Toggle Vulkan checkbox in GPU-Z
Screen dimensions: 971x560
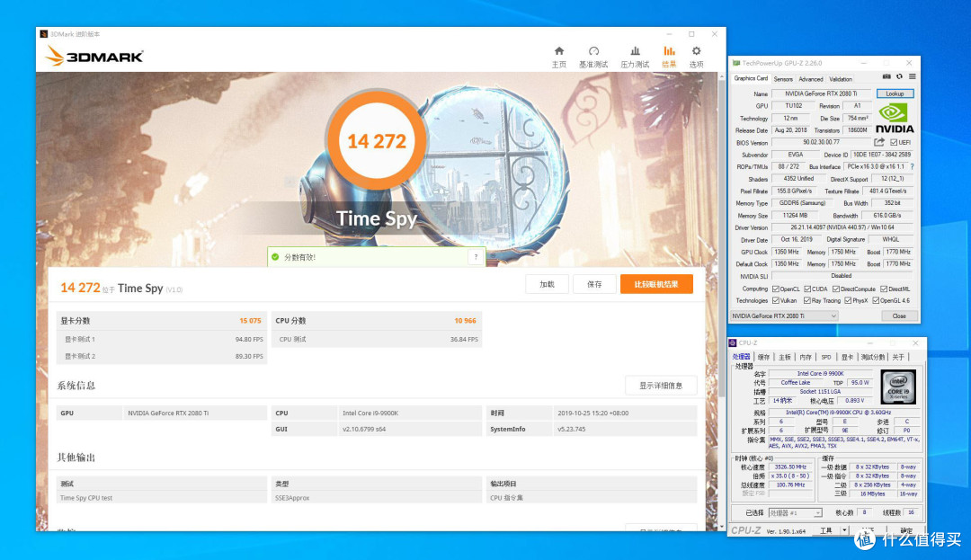[x=775, y=301]
